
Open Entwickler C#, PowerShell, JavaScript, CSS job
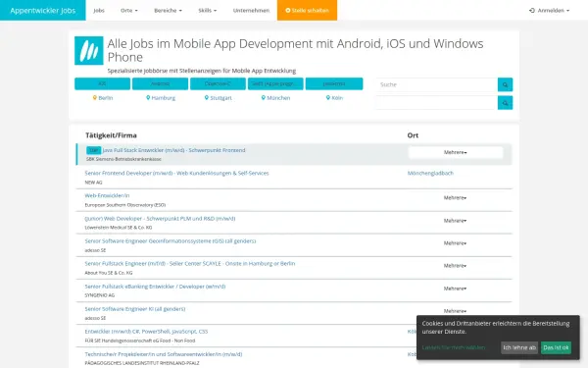tap(146, 332)
